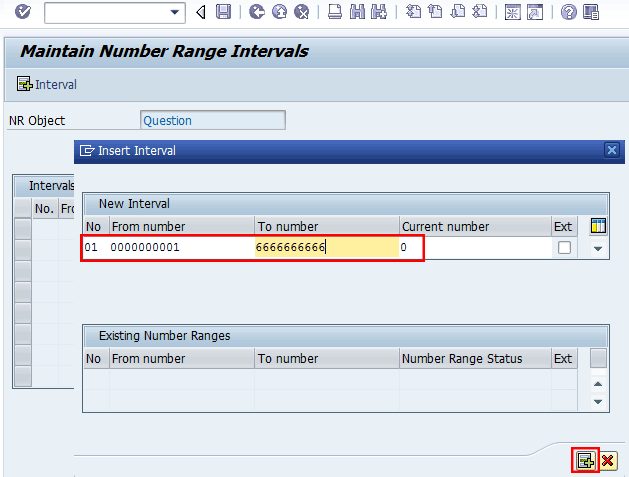Screen dimensions: 629x477
Task: Click the red X cancel button in dialog
Action: 608,461
